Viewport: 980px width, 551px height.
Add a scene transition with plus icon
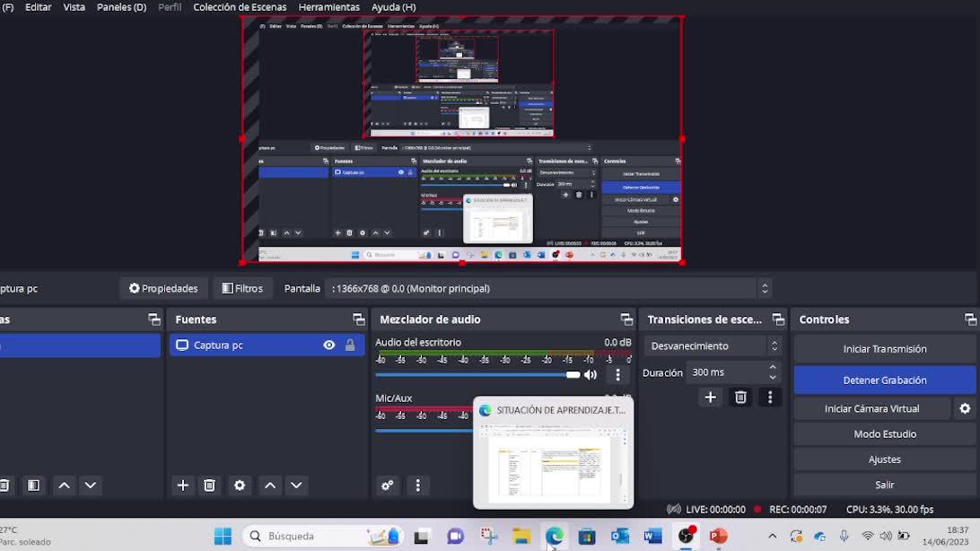[710, 397]
